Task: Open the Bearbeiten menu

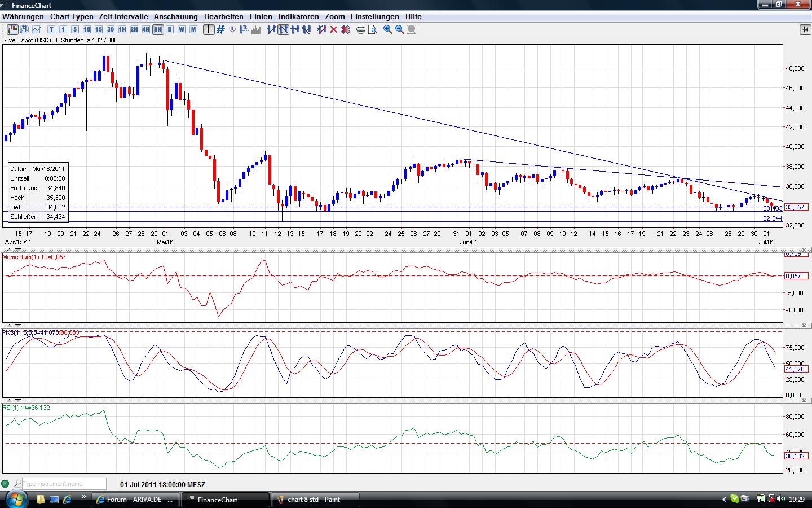Action: tap(224, 17)
